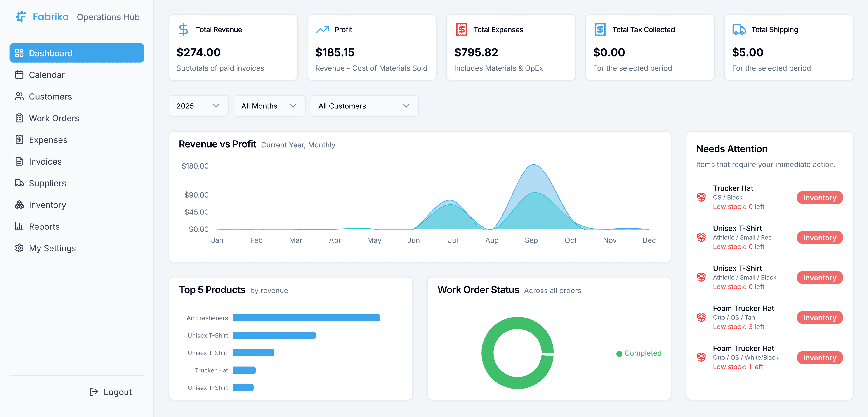
Task: Click the Reports bar-chart icon
Action: click(x=19, y=226)
